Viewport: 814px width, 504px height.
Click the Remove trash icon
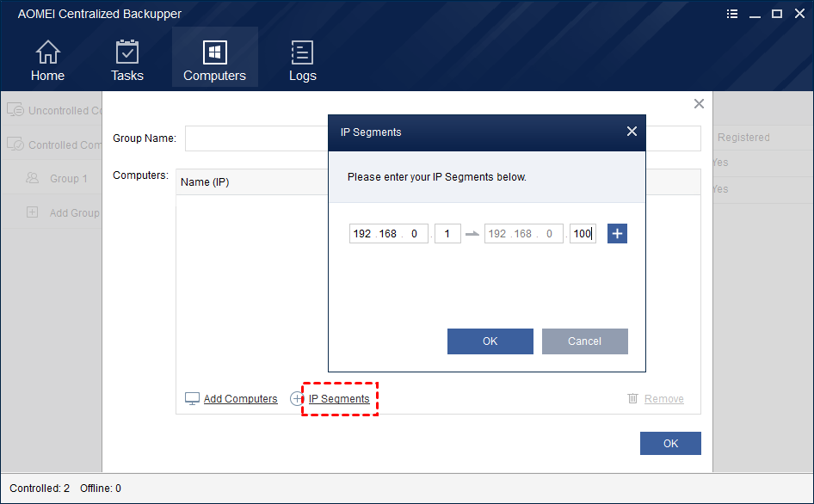pyautogui.click(x=632, y=398)
